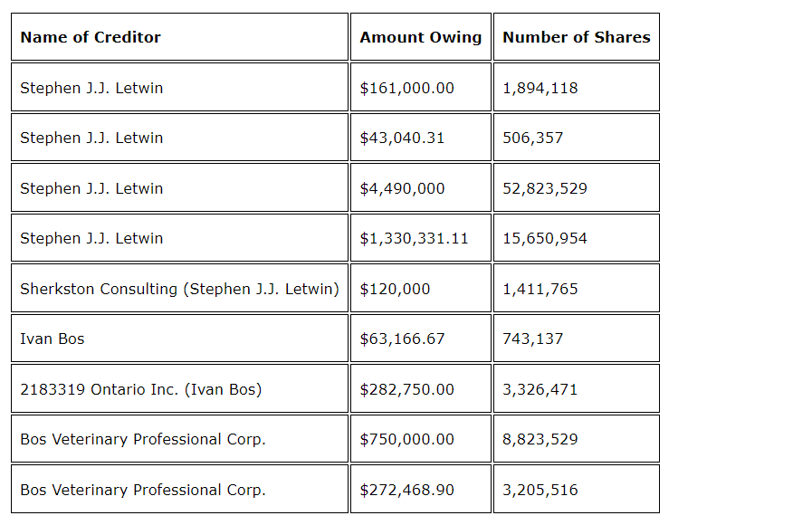
Task: Click the 52,823,529 shares value
Action: coord(545,188)
